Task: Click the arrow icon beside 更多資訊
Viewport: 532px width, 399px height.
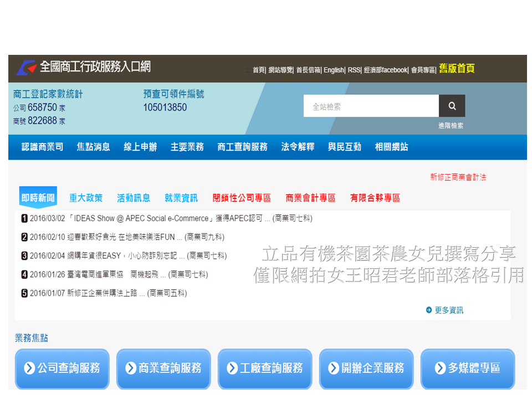Action: 429,310
